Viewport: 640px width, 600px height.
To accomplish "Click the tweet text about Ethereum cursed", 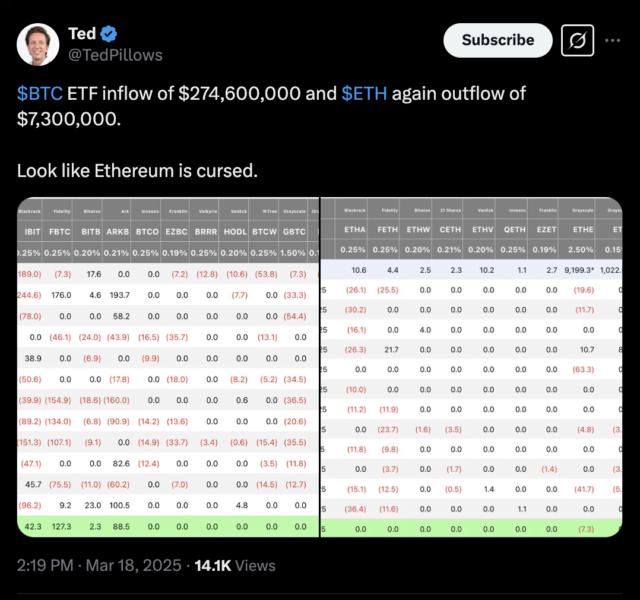I will coord(138,171).
